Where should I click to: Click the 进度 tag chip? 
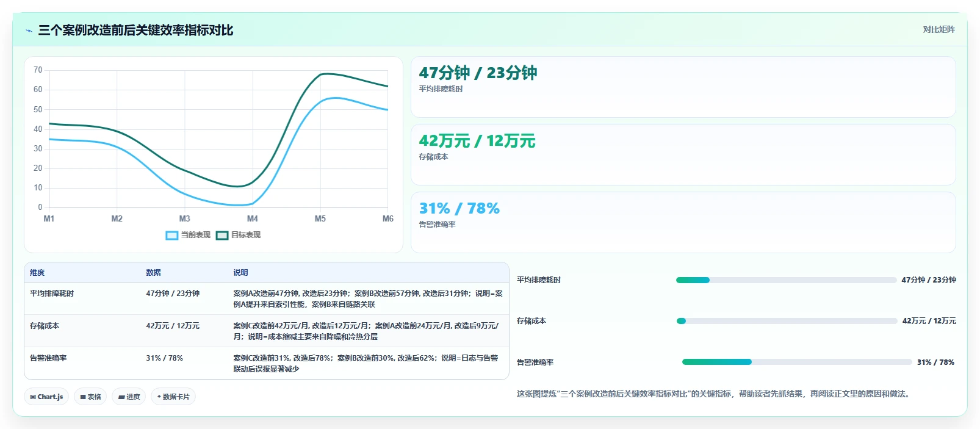tap(129, 397)
